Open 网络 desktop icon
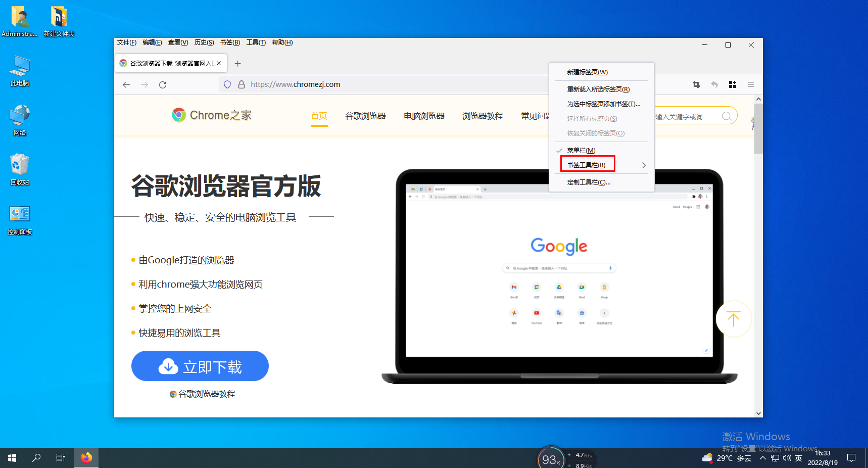Screen dimensions: 868x468 coord(20,120)
